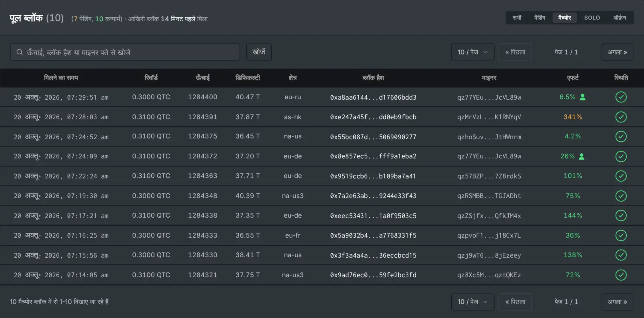Click the status check icon for block 1284330
644x318 pixels.
[621, 255]
